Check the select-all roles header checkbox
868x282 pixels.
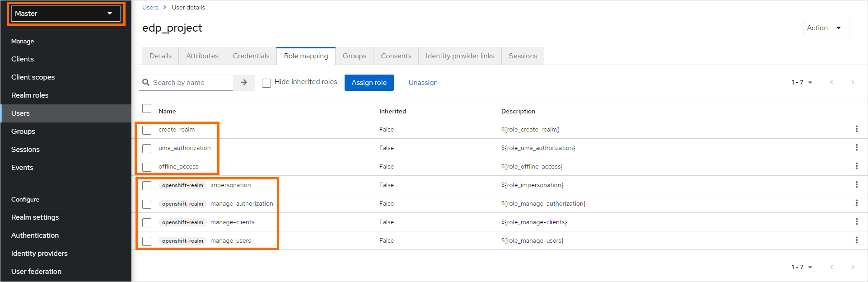(147, 108)
